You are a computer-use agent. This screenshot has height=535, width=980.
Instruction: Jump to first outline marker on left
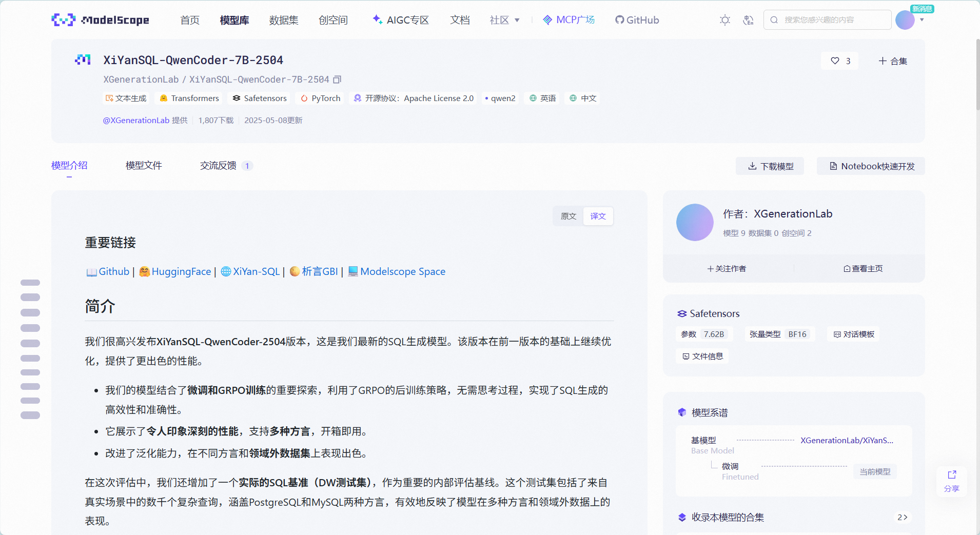(30, 283)
